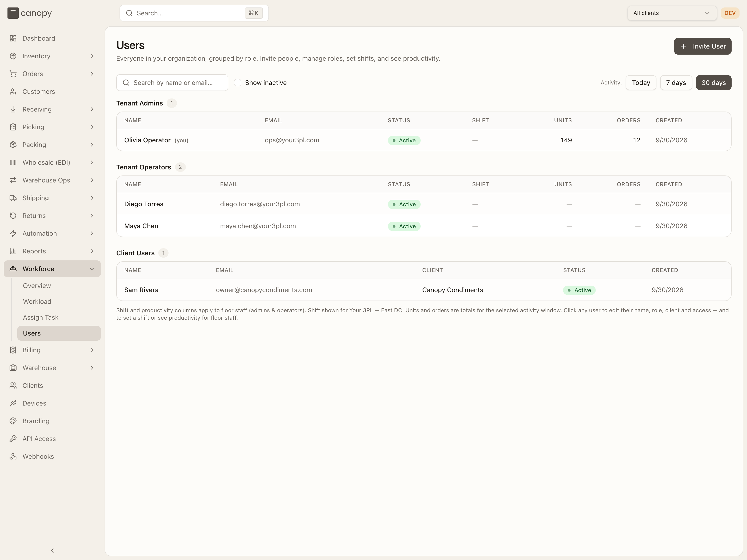
Task: Set activity window to 7 days
Action: pyautogui.click(x=676, y=83)
